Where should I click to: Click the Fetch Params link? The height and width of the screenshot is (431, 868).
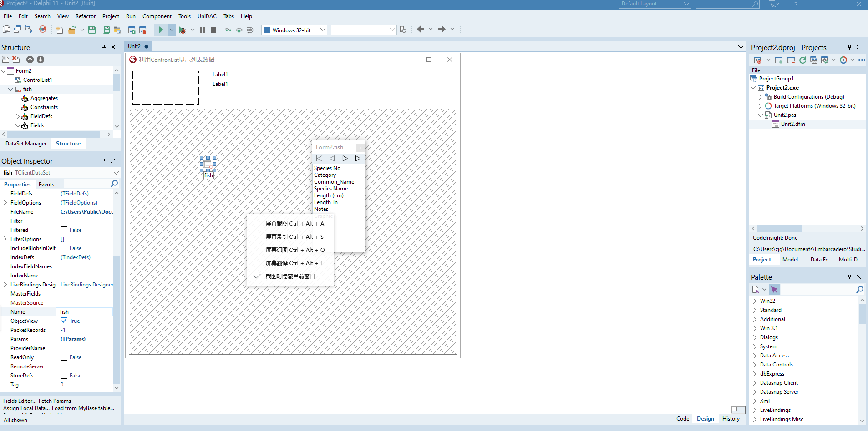click(55, 401)
